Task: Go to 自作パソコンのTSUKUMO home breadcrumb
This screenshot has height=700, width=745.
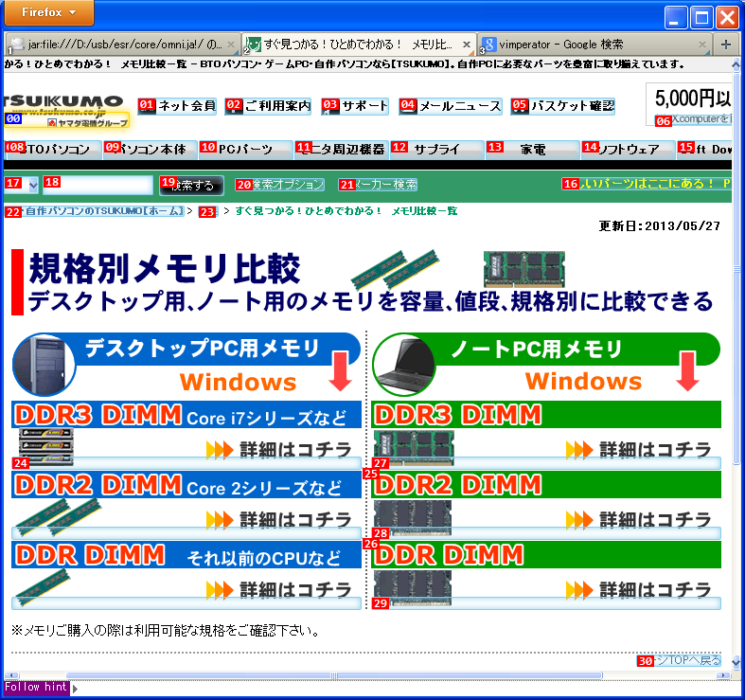Action: click(95, 211)
